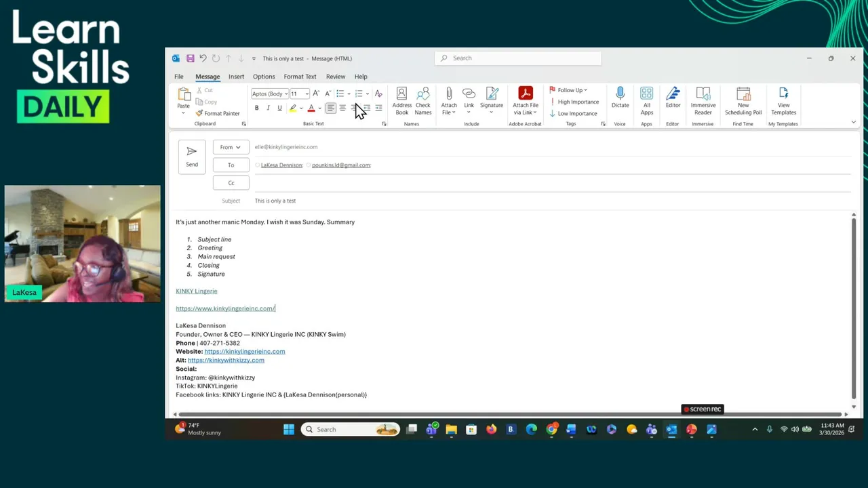Viewport: 868px width, 488px height.
Task: Open the kinkywithkizzy.com Alt link
Action: [x=226, y=360]
